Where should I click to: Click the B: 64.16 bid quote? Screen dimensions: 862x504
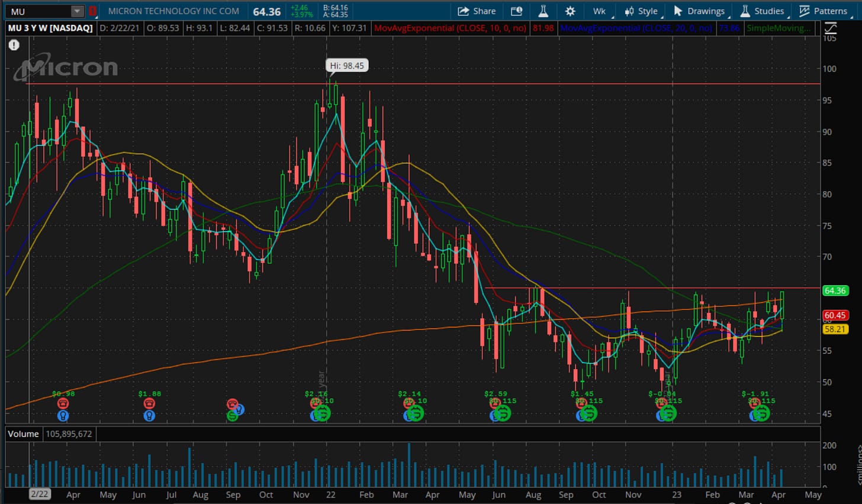pyautogui.click(x=336, y=8)
